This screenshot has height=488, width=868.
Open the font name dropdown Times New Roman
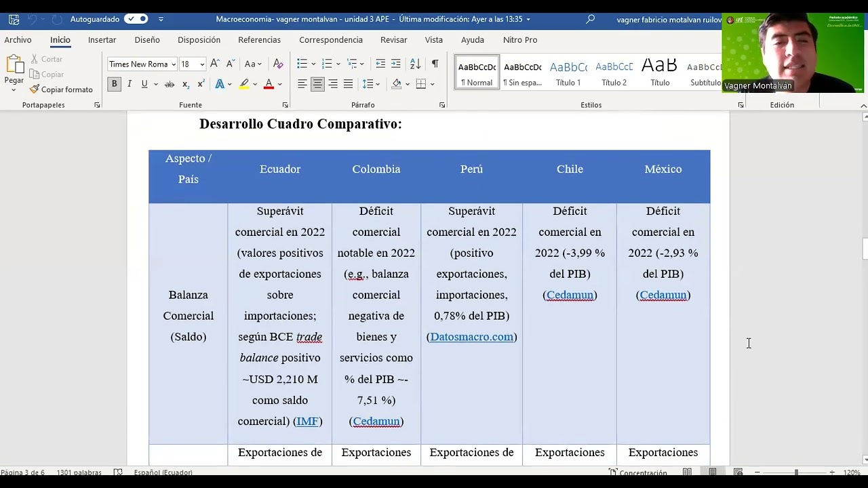tap(174, 64)
